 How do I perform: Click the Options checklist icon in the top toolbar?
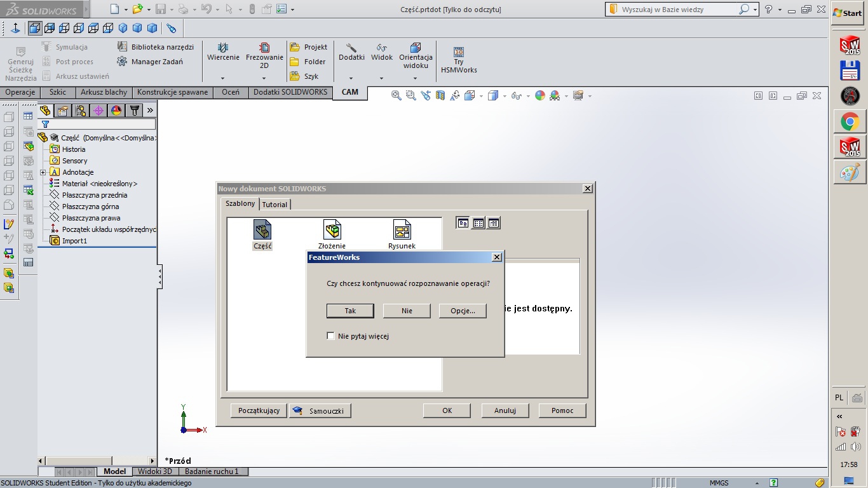[281, 9]
